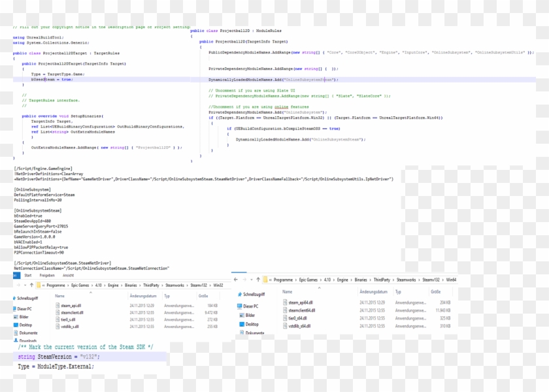Viewport: 549px width, 392px height.
Task: Select Dokumente in the Win32 navigation pane
Action: coord(28,333)
